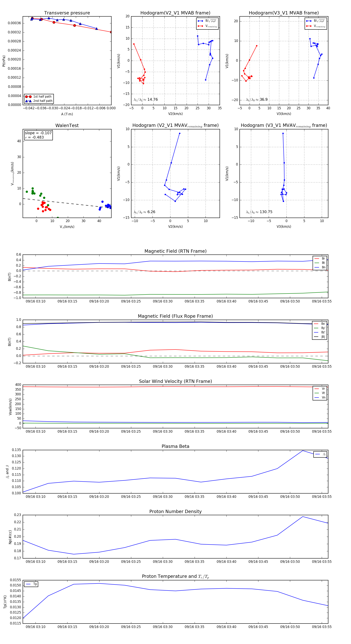351x644 pixels.
Task: Click the "|B|" legend entry
Action: click(x=320, y=337)
